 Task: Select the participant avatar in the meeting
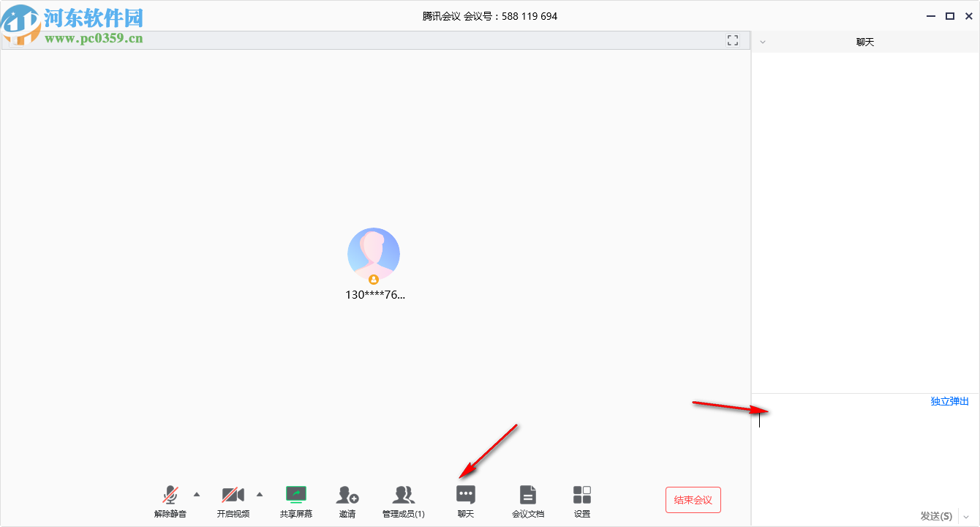374,255
